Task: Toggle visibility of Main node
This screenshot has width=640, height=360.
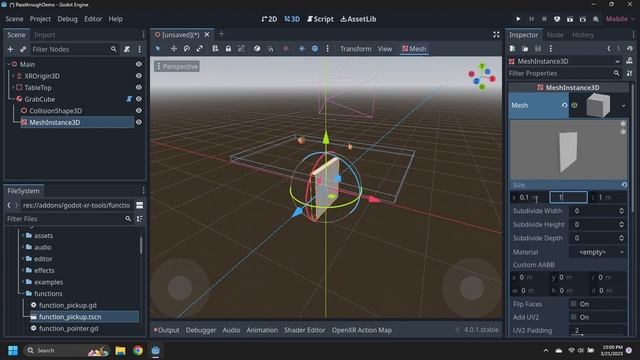Action: click(x=139, y=64)
